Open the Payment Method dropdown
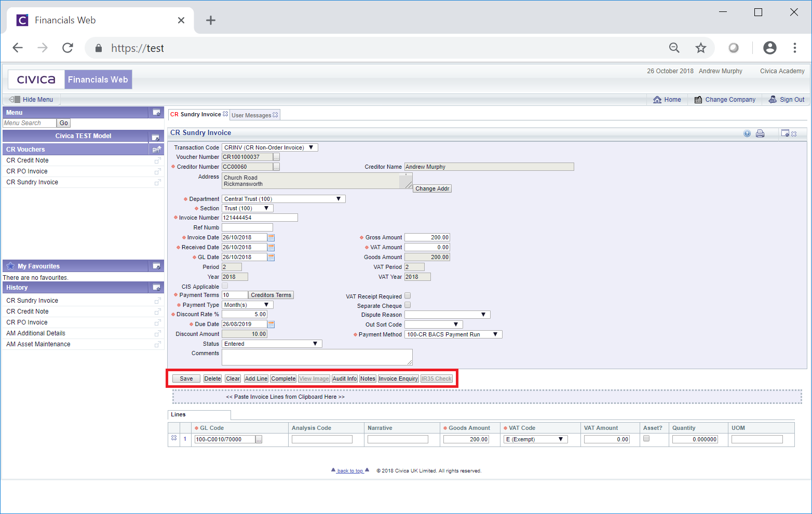This screenshot has height=514, width=812. click(x=453, y=334)
